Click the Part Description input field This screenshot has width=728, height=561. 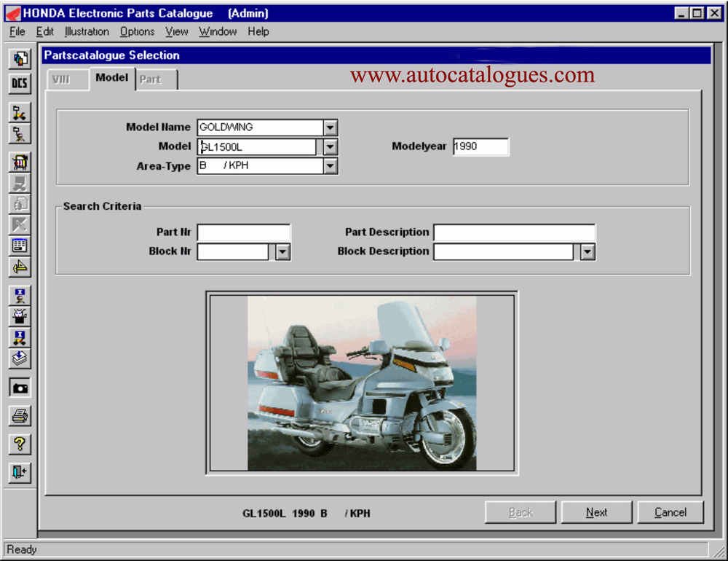pos(514,232)
